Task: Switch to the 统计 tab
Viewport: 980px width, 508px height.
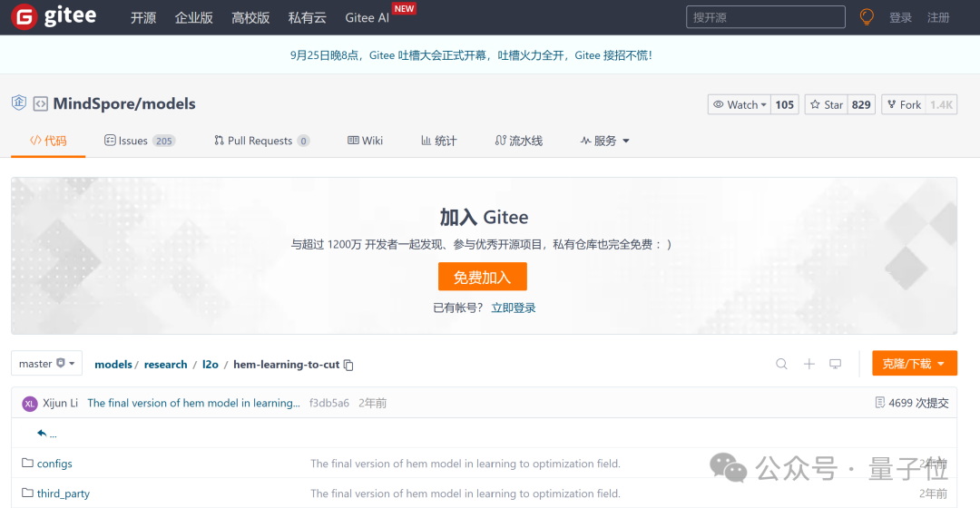Action: point(439,141)
